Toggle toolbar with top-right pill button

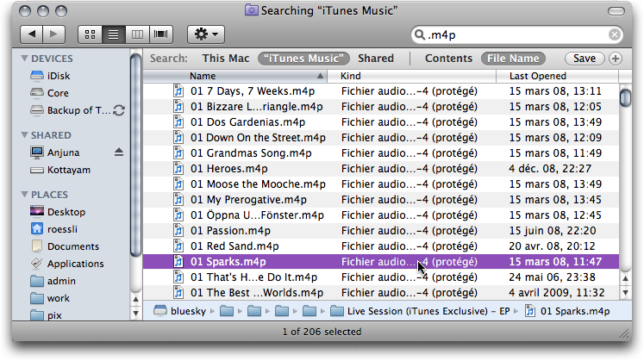point(616,11)
